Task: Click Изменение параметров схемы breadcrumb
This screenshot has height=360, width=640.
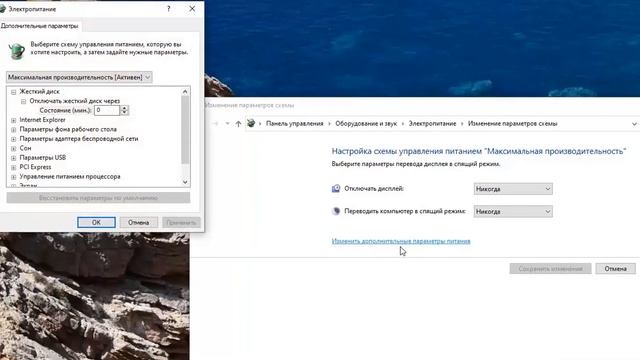Action: coord(512,124)
